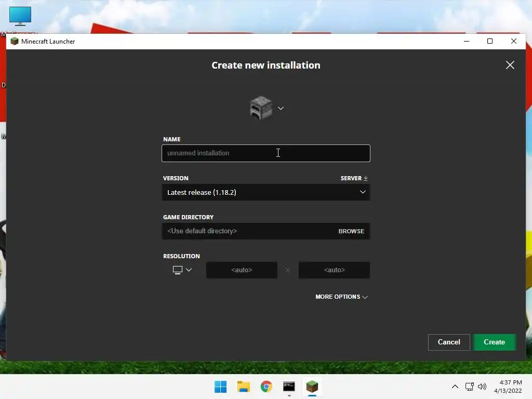Click the resolution width auto field
Screen dimensions: 532x399
click(x=242, y=270)
